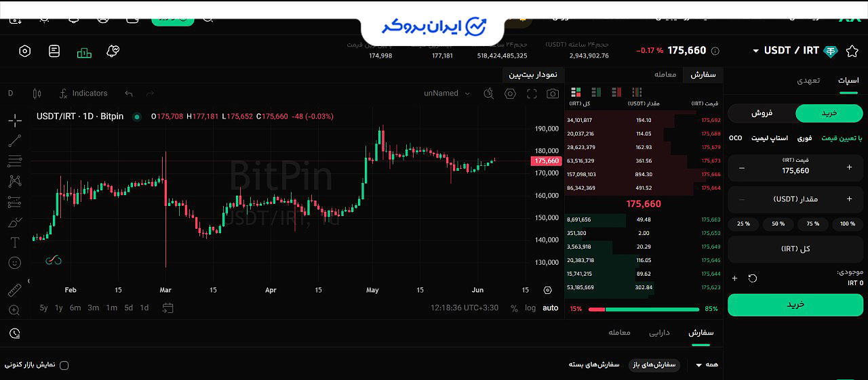Show both bids and asks order book view
Screen dimensions: 868x380
pos(576,91)
